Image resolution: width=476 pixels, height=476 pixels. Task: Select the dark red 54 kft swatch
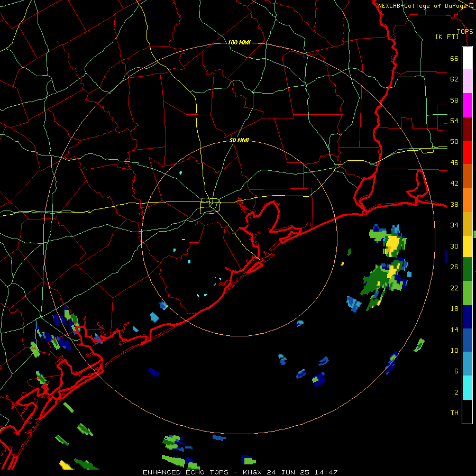pos(467,129)
